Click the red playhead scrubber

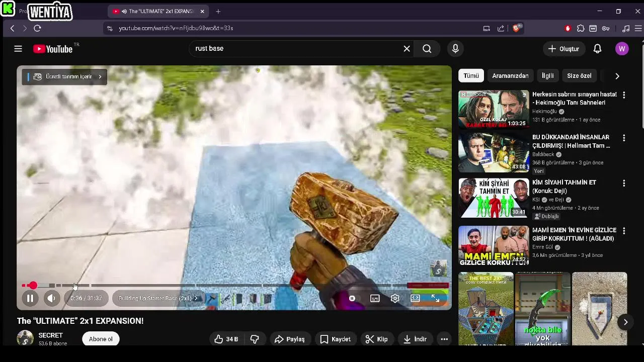pyautogui.click(x=33, y=286)
